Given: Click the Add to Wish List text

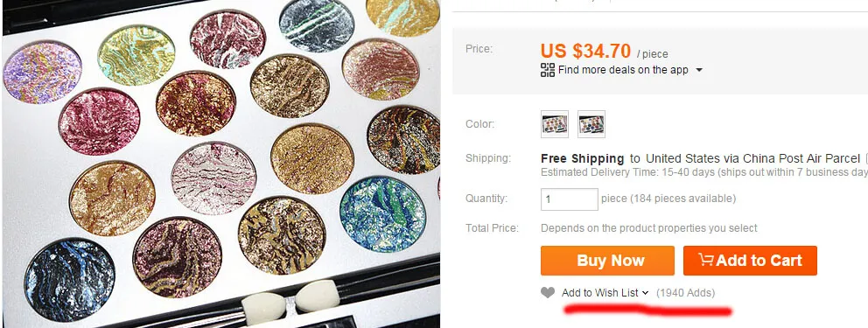Looking at the screenshot, I should tap(600, 293).
